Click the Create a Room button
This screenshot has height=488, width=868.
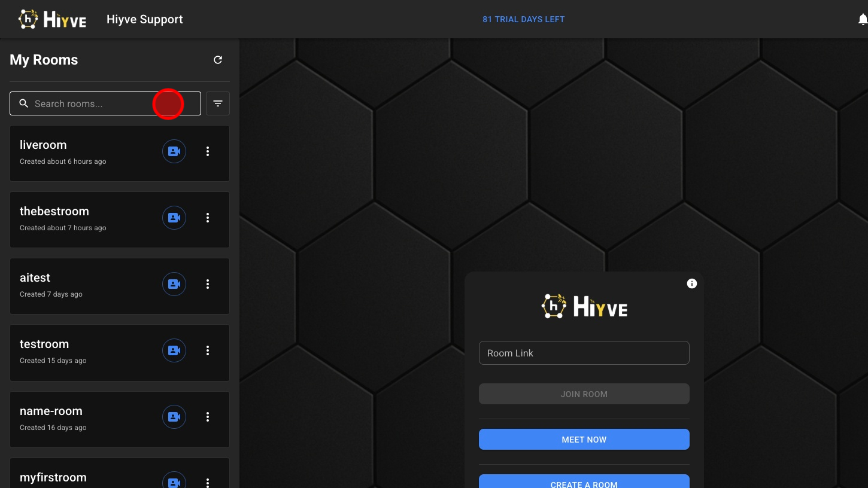click(x=584, y=482)
